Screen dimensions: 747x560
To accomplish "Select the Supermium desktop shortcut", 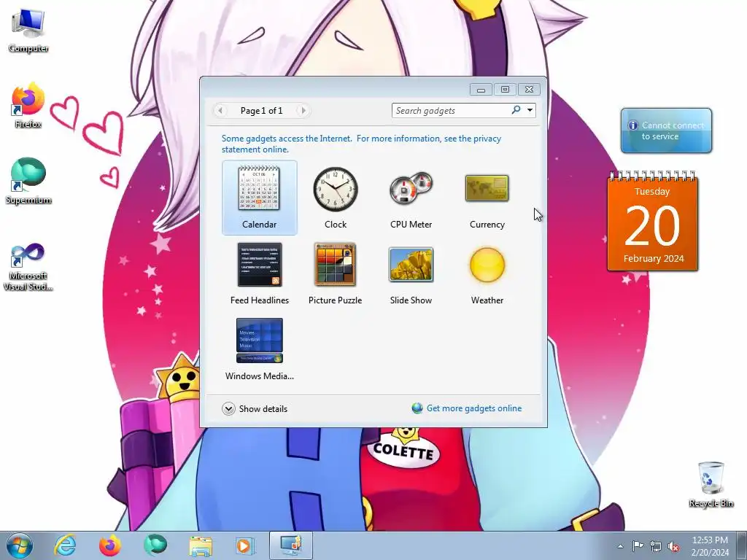I will pyautogui.click(x=28, y=182).
